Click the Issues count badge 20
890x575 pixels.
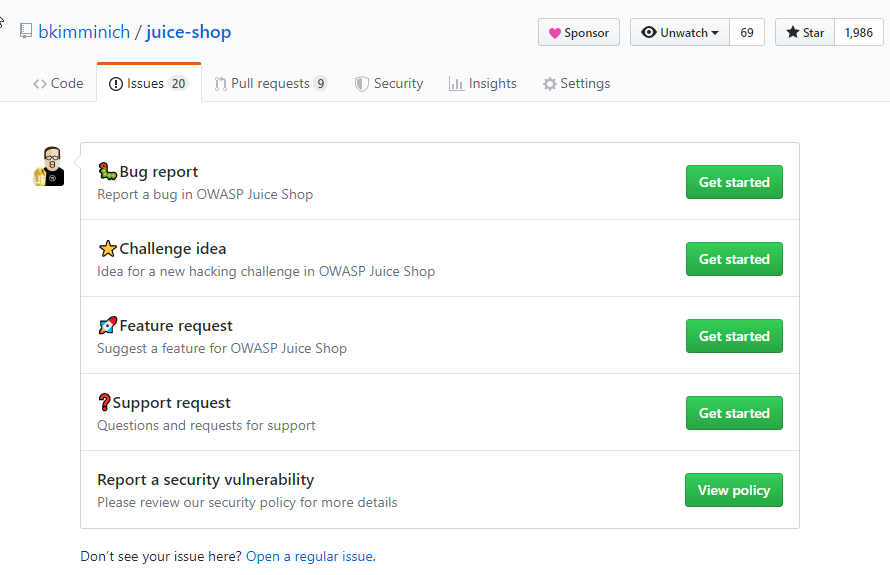pyautogui.click(x=178, y=83)
